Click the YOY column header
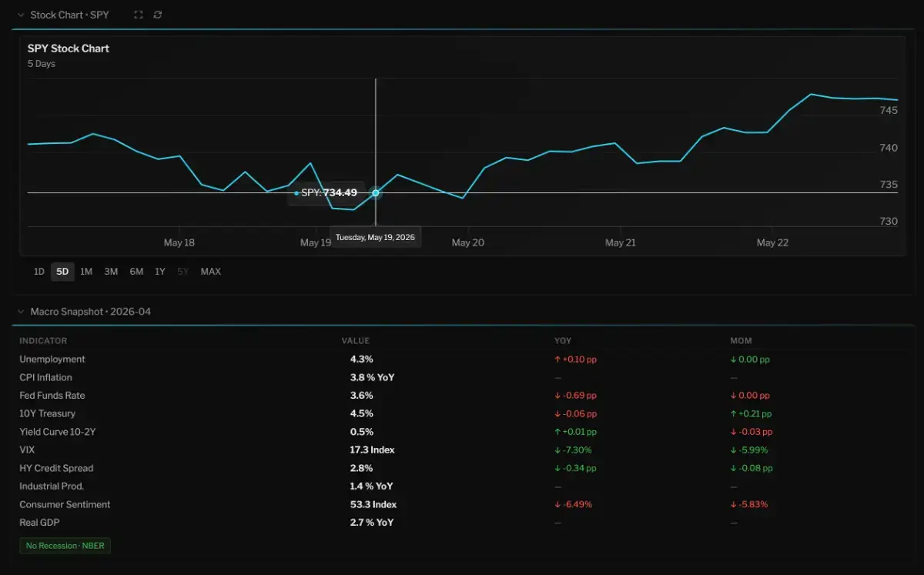This screenshot has height=575, width=924. 563,341
